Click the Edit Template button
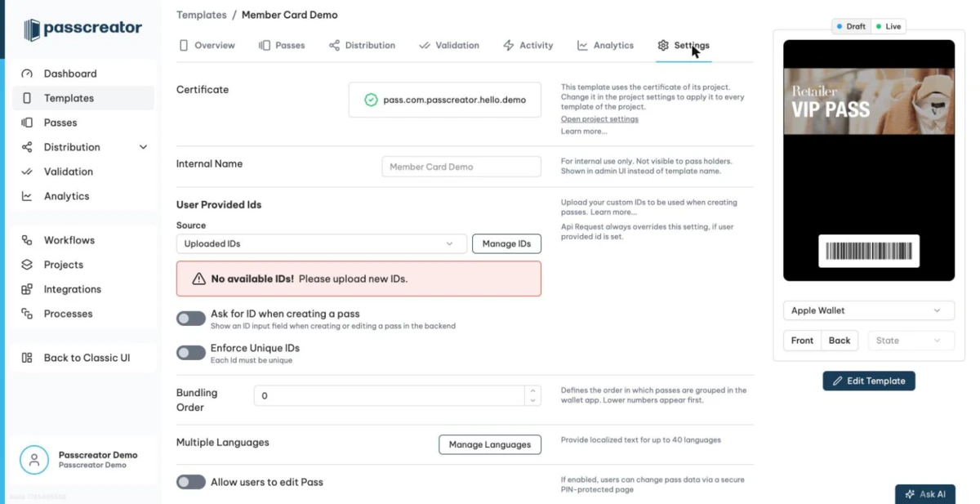 [x=869, y=381]
